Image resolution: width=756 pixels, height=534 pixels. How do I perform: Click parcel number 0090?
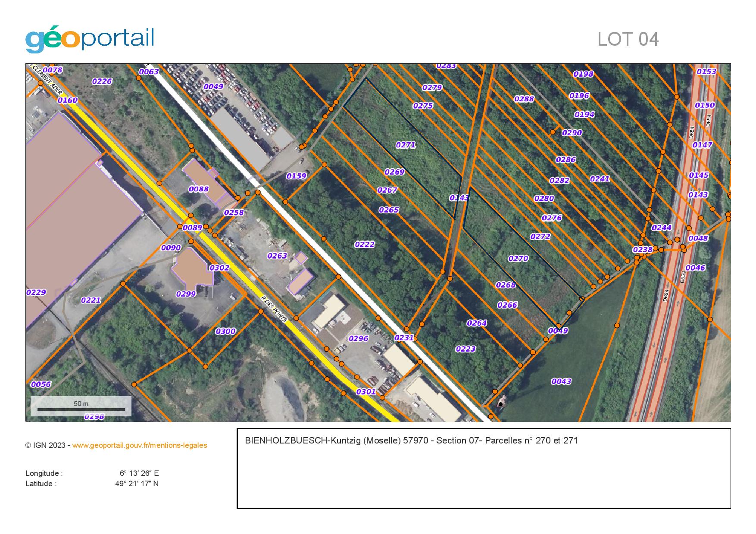pyautogui.click(x=171, y=248)
